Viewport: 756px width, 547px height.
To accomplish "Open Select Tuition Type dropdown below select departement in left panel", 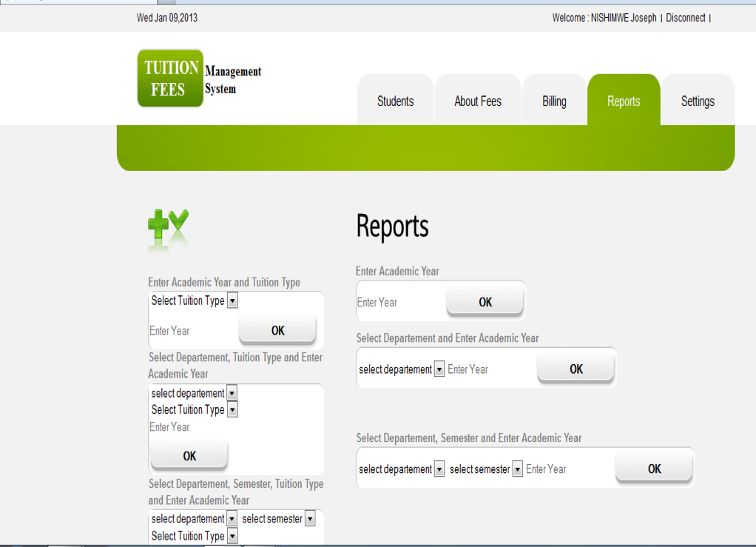I will (194, 409).
